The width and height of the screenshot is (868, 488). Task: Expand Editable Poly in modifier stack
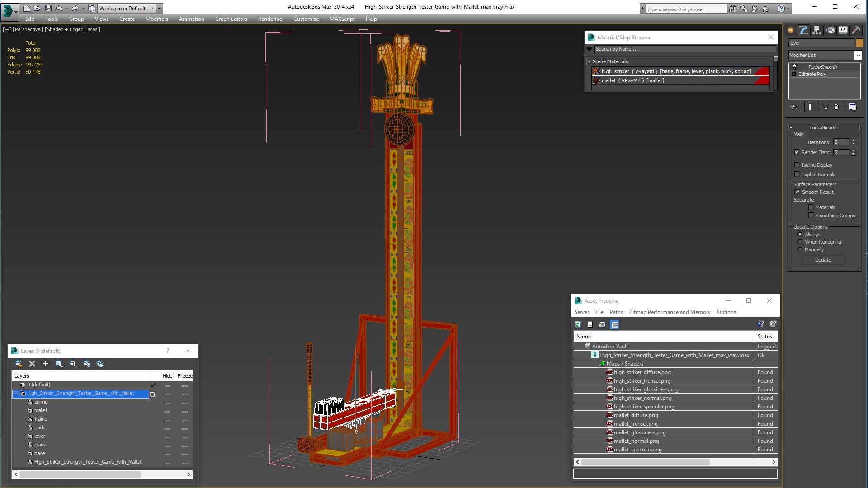tap(793, 74)
